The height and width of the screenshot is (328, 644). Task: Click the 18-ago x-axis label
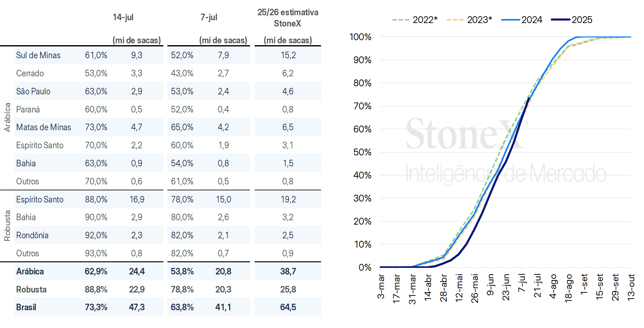coord(568,288)
